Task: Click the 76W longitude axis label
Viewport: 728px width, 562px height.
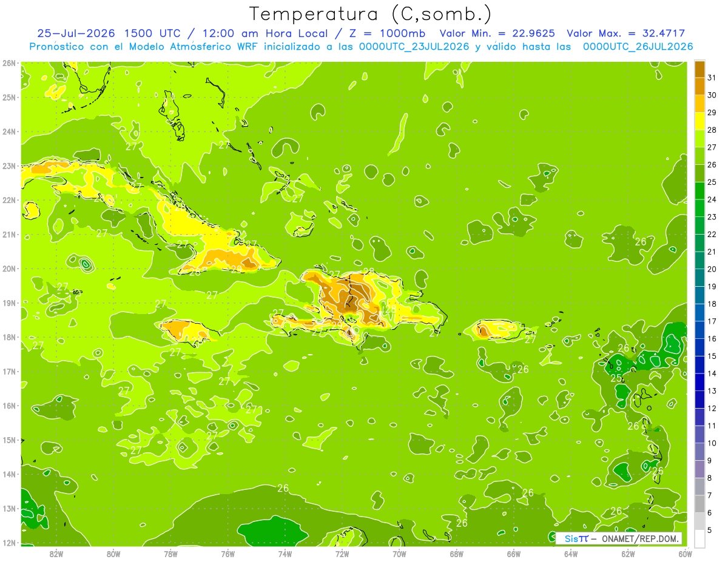Action: click(227, 554)
